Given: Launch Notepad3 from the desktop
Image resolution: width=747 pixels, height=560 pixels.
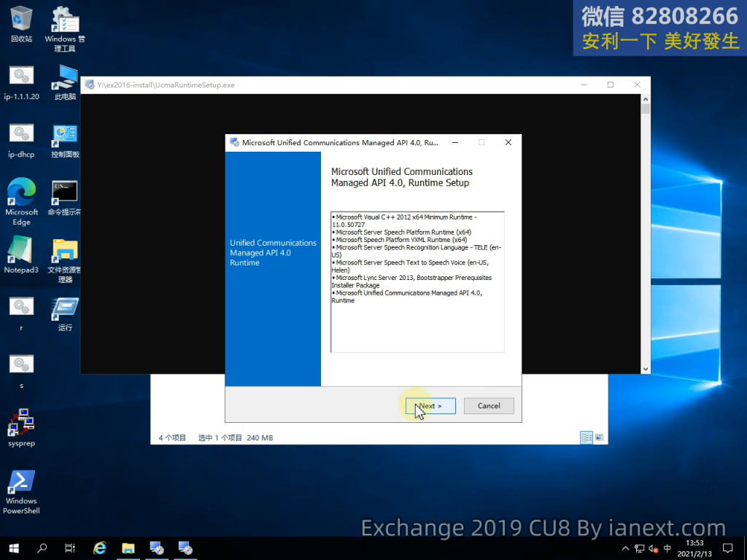Looking at the screenshot, I should 21,254.
